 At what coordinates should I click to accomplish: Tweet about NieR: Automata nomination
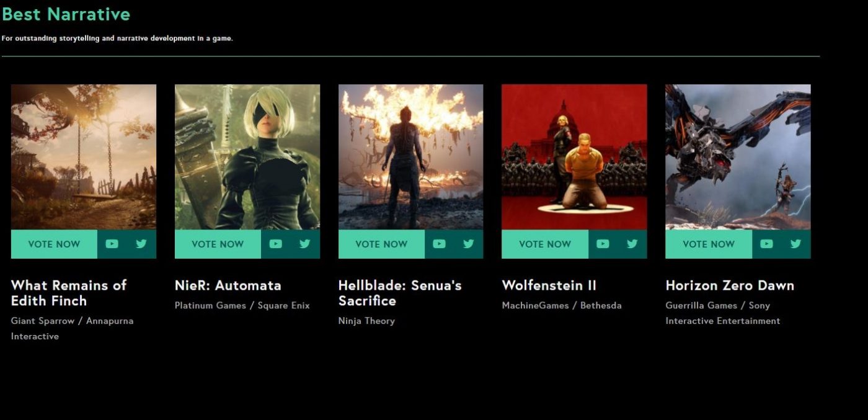click(x=304, y=244)
